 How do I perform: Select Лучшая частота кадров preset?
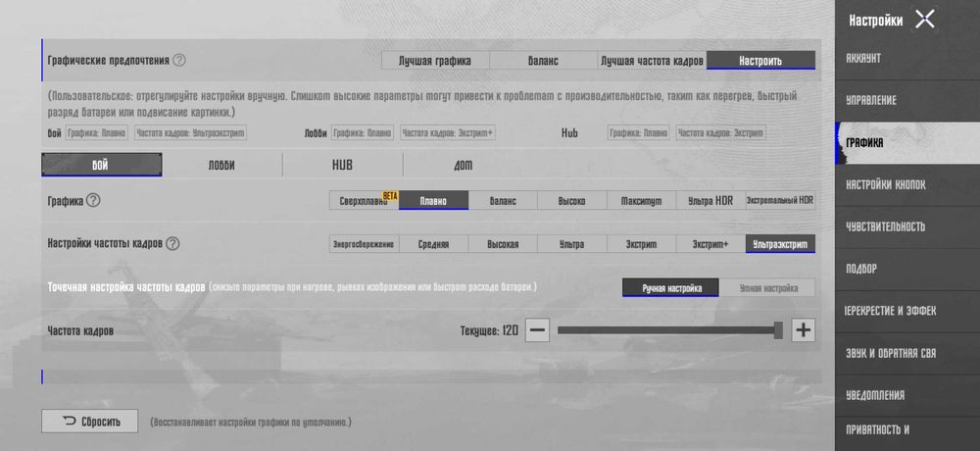click(652, 61)
